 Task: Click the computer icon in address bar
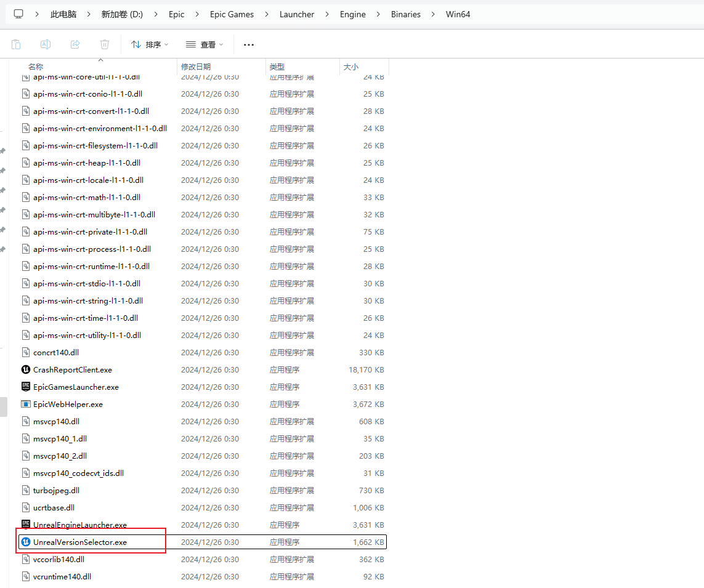[x=18, y=14]
